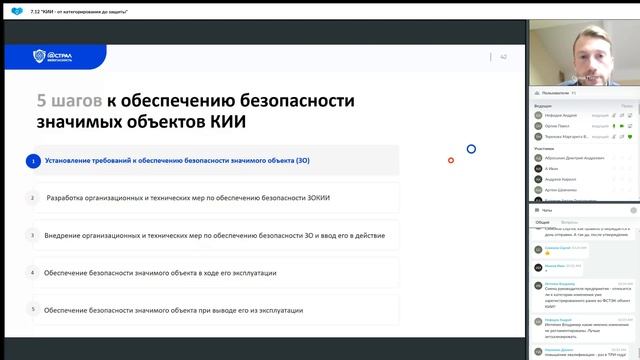Select presenter Орлов Павел by name
The image size is (640, 360).
[557, 126]
